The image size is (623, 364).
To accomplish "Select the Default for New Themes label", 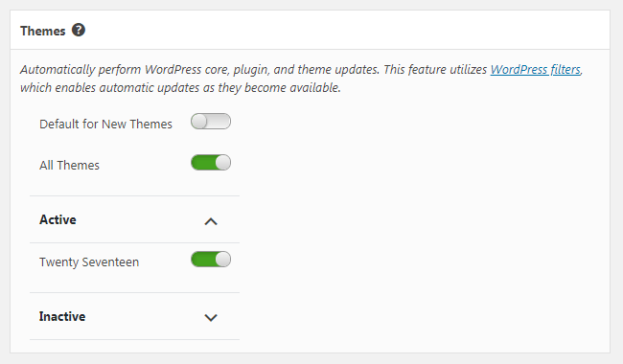I will coord(105,124).
